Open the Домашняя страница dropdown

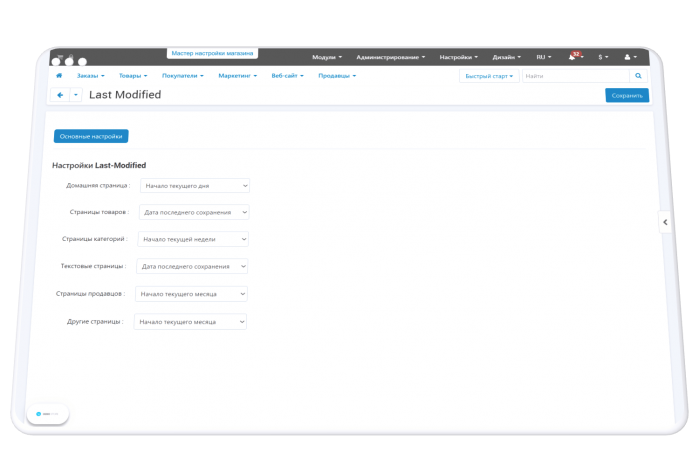[x=195, y=186]
